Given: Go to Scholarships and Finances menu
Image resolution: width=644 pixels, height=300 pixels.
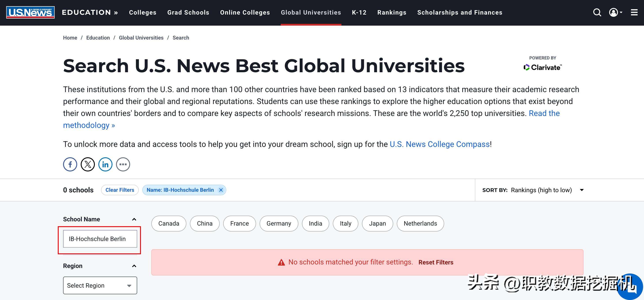Looking at the screenshot, I should (x=460, y=13).
